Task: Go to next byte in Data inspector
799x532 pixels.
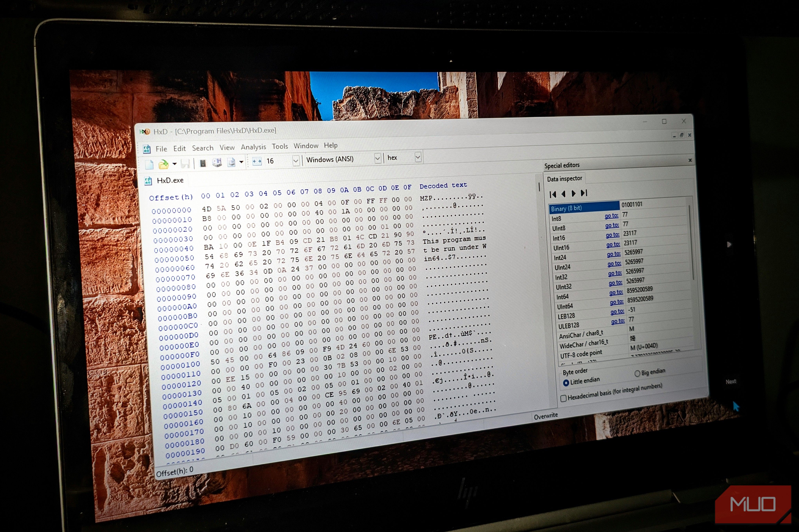Action: point(574,193)
